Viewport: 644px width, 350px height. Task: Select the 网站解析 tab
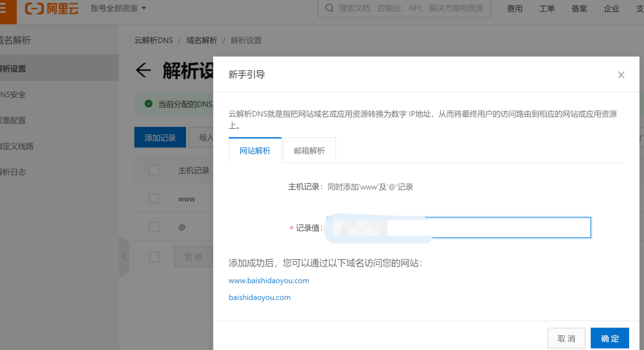pyautogui.click(x=255, y=150)
